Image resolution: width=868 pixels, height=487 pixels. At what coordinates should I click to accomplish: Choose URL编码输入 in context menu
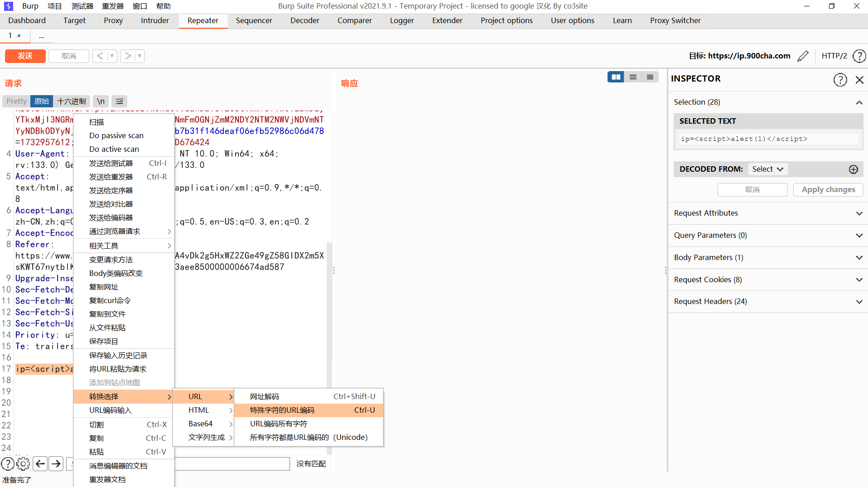click(124, 410)
